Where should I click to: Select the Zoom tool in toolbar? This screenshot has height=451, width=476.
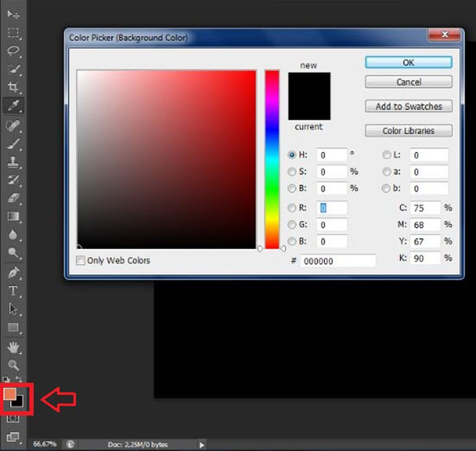(13, 365)
